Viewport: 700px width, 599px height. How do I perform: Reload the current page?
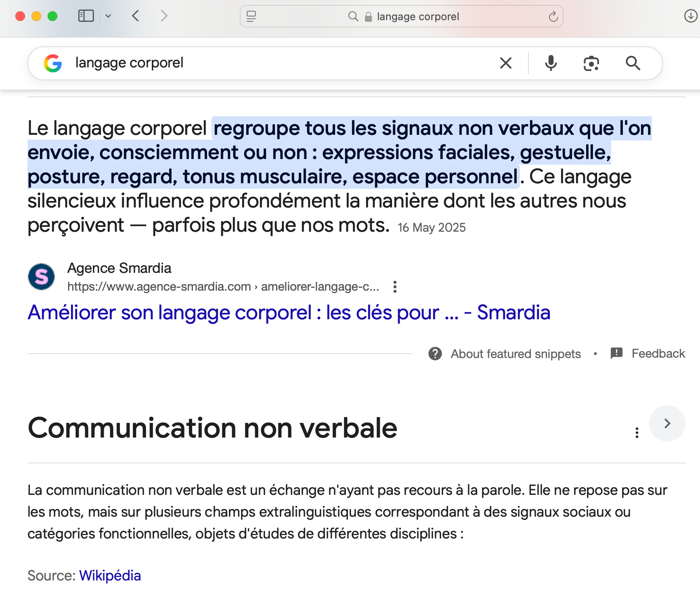coord(553,17)
